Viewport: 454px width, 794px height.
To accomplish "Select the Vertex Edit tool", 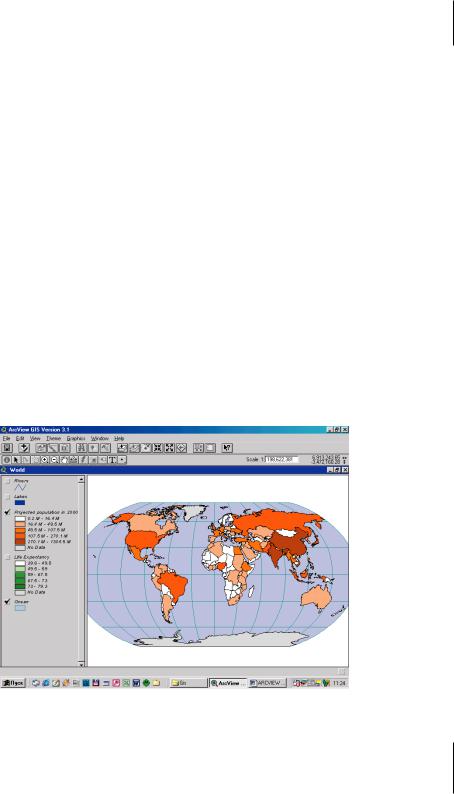I will (x=25, y=460).
